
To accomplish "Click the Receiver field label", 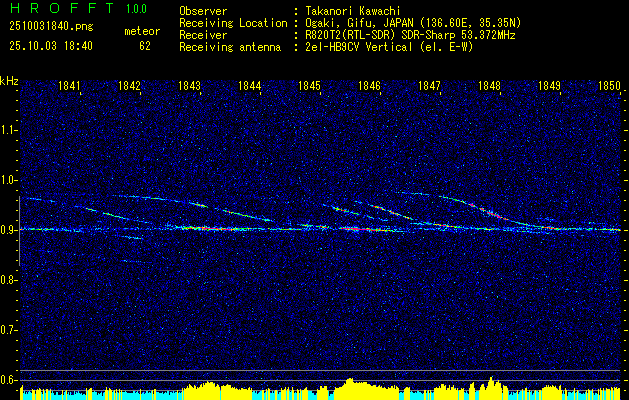I will pyautogui.click(x=203, y=35).
